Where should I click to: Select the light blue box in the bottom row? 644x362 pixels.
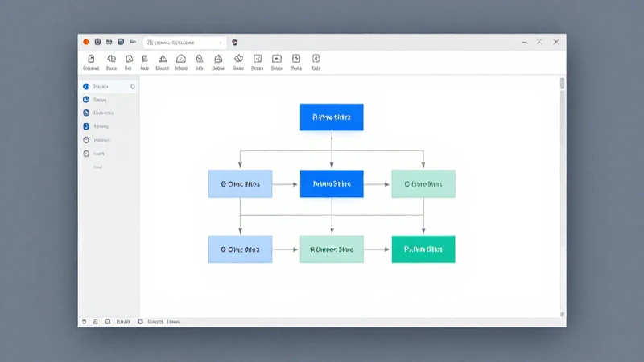[x=240, y=249]
